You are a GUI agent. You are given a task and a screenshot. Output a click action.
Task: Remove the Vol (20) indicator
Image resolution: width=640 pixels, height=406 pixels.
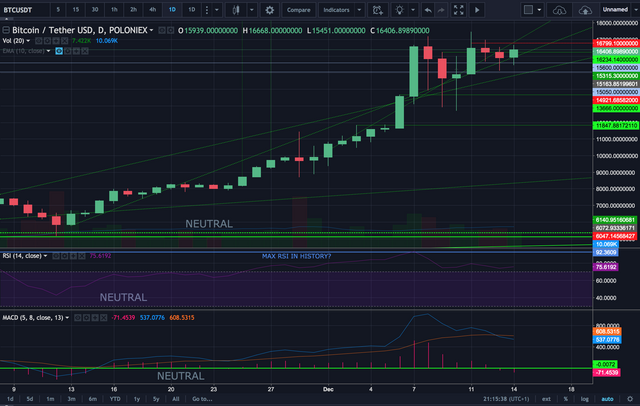(x=64, y=41)
